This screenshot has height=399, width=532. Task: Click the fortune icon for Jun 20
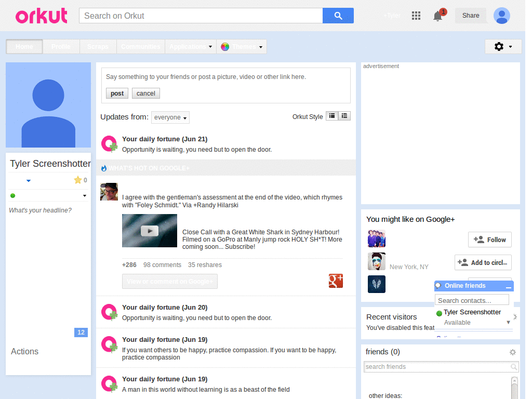(x=110, y=312)
